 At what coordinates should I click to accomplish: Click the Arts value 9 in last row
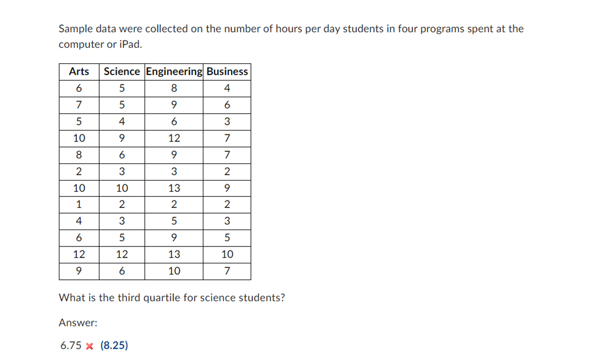click(x=79, y=271)
